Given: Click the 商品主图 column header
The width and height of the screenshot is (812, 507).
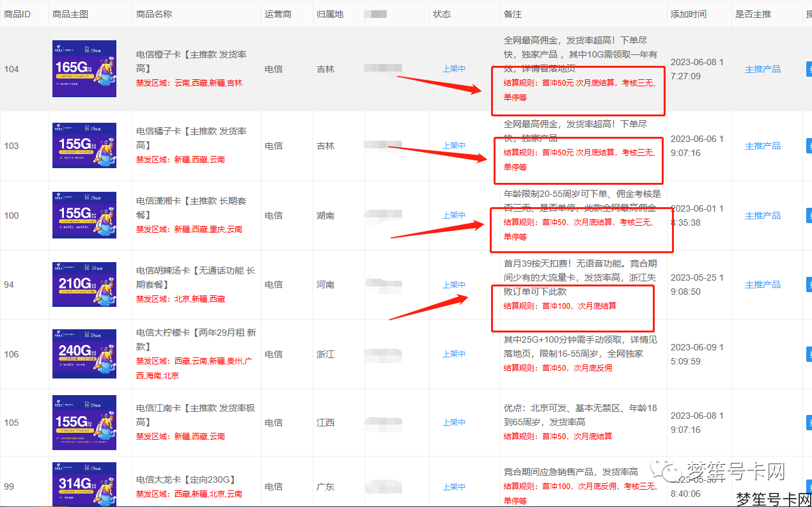Looking at the screenshot, I should [x=70, y=14].
